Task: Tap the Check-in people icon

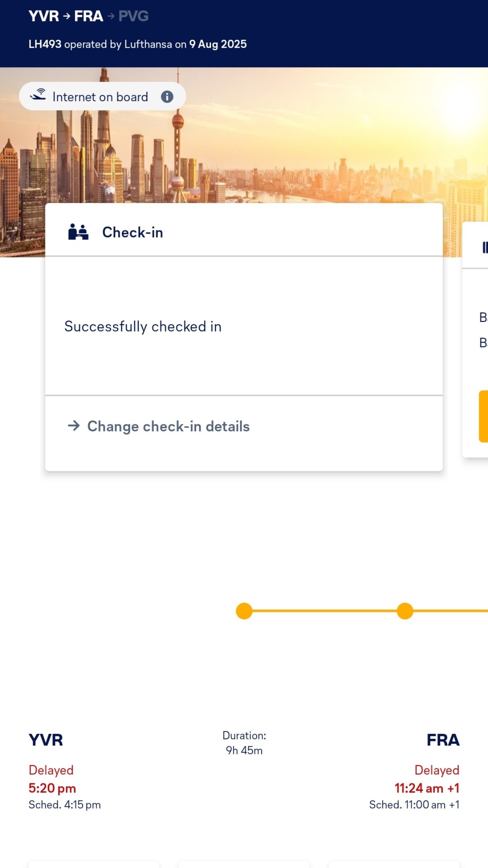Action: (78, 232)
